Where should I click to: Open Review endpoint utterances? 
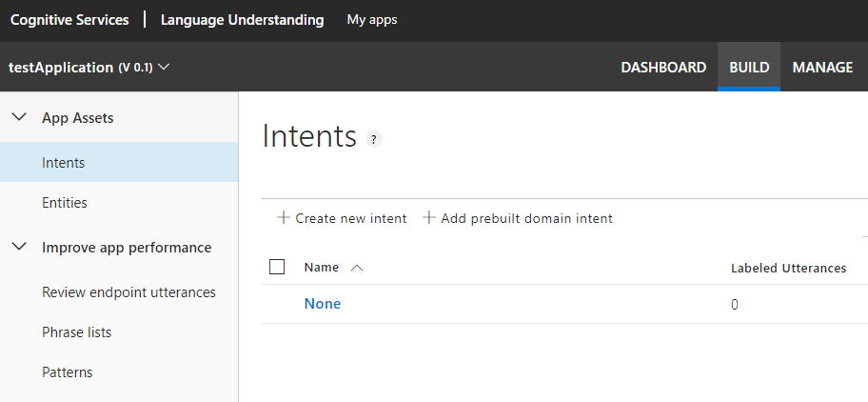[128, 292]
